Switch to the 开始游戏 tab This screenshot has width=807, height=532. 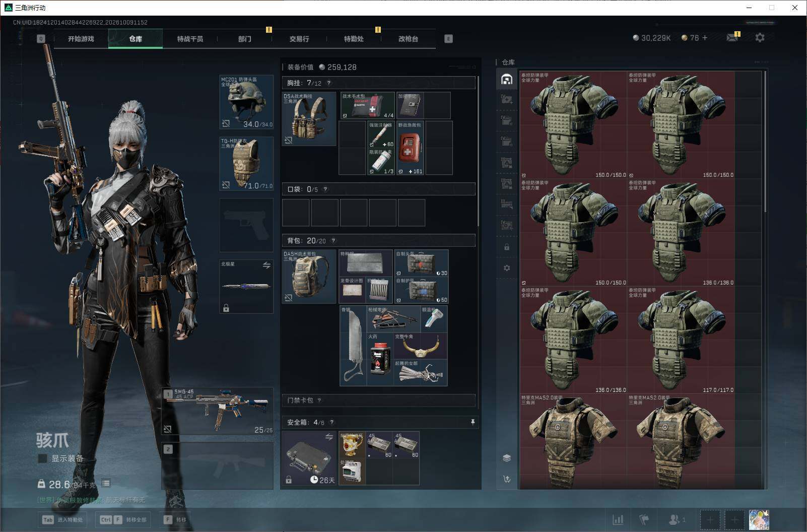(81, 39)
